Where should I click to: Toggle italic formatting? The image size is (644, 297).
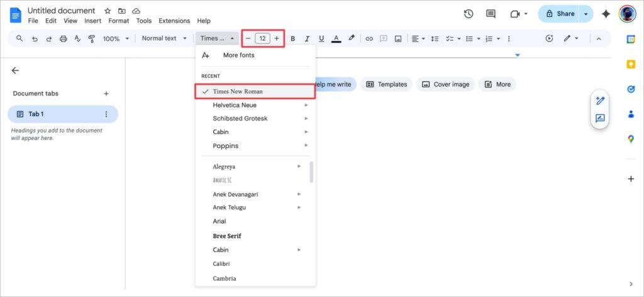pos(307,38)
